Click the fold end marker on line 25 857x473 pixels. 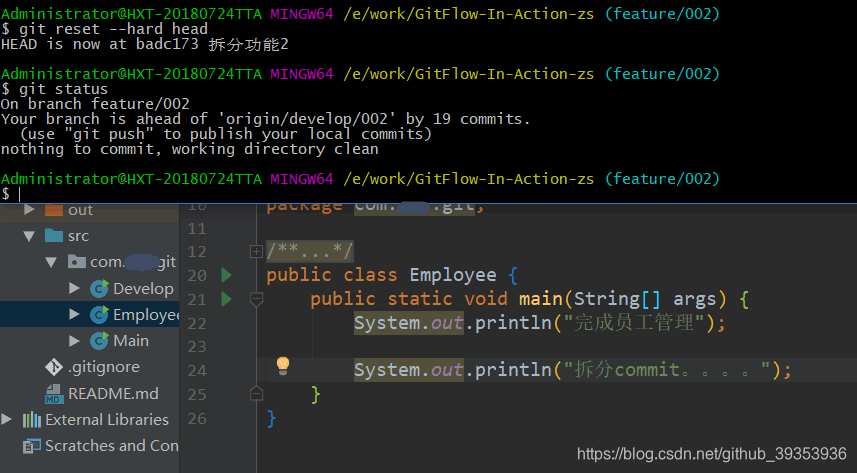[x=256, y=394]
